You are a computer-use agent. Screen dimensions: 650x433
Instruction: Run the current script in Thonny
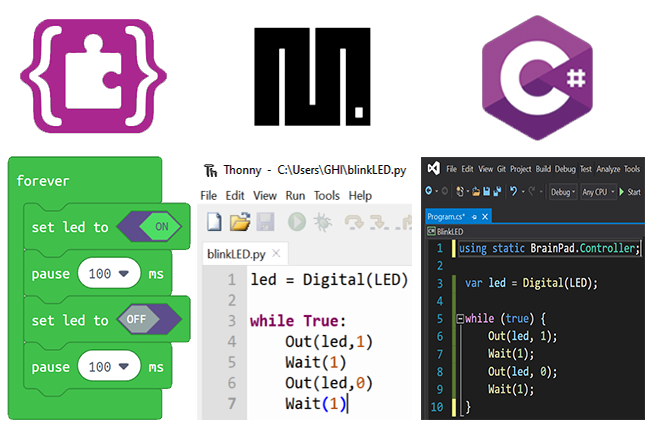[x=297, y=222]
